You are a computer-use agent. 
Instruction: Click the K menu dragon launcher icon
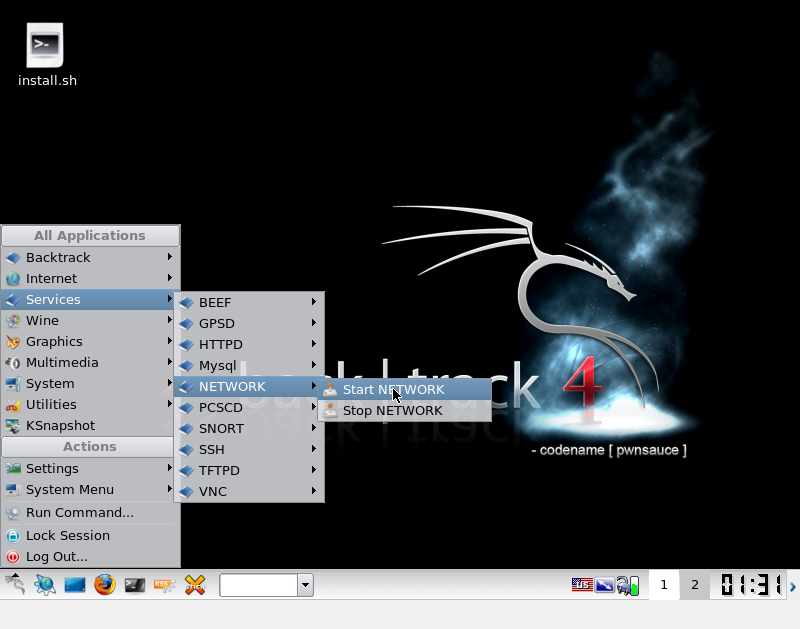pos(15,585)
